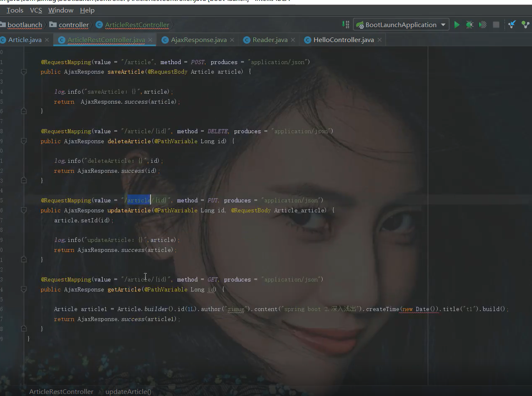Click the class icon on the HelloController.java tab
The width and height of the screenshot is (532, 396).
pos(308,40)
